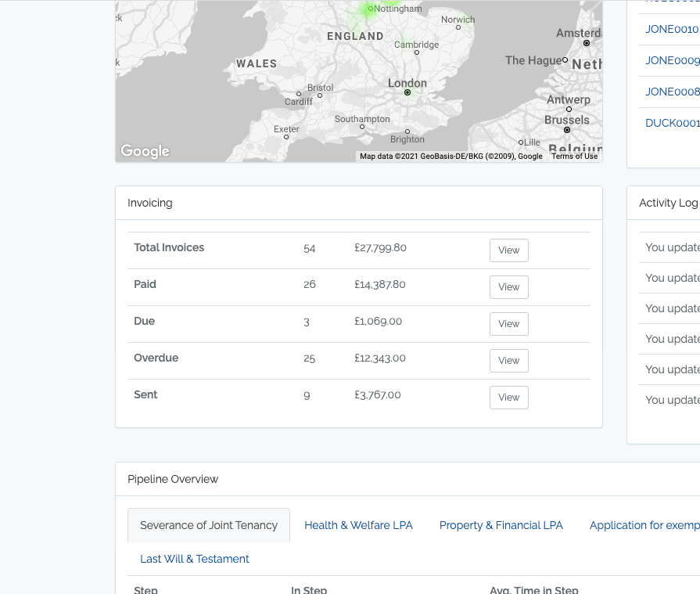
Task: Click the Google logo on the map
Action: 145,151
